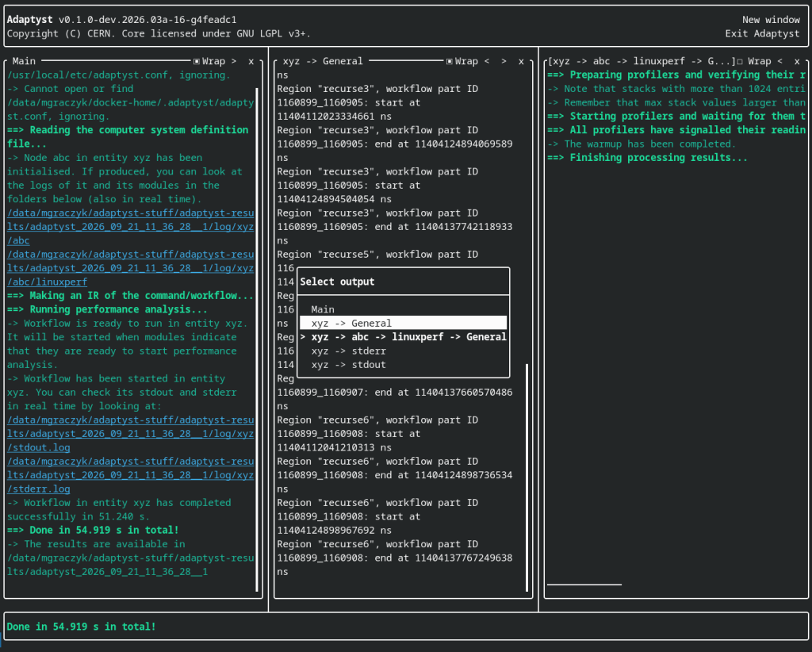812x652 pixels.
Task: Click 'Running performance analysis...' line in Main
Action: (x=107, y=309)
